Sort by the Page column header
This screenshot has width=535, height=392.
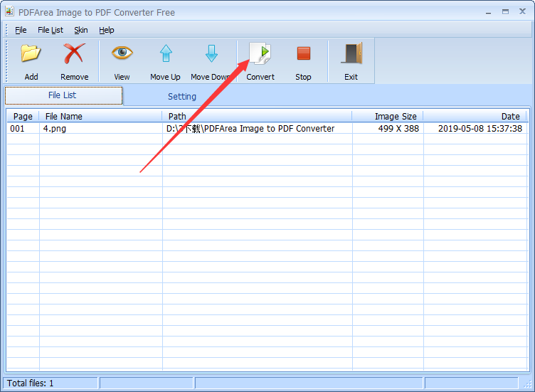click(x=23, y=117)
